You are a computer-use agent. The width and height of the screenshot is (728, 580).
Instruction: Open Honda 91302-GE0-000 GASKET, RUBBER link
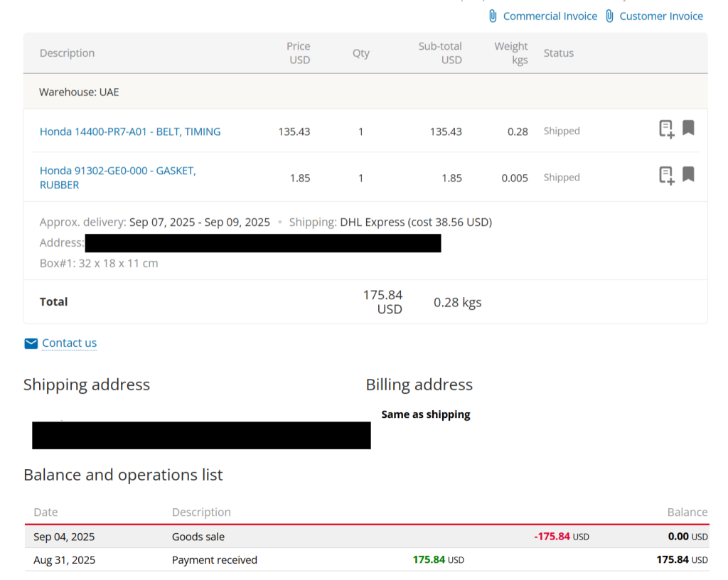[x=117, y=178]
